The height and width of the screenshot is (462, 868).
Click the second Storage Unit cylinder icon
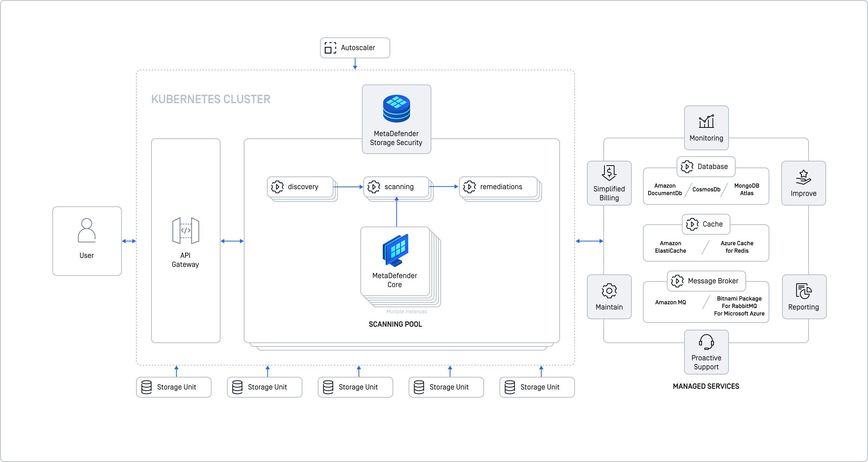click(237, 387)
